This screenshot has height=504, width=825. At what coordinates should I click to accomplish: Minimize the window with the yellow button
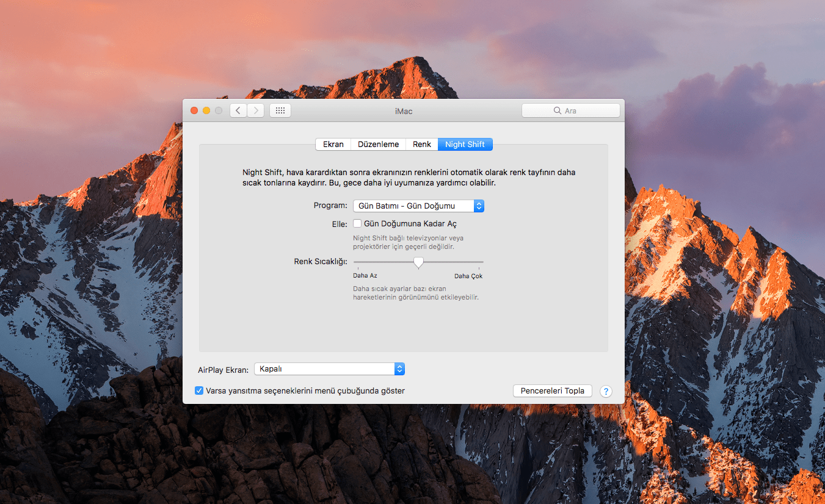(x=206, y=110)
